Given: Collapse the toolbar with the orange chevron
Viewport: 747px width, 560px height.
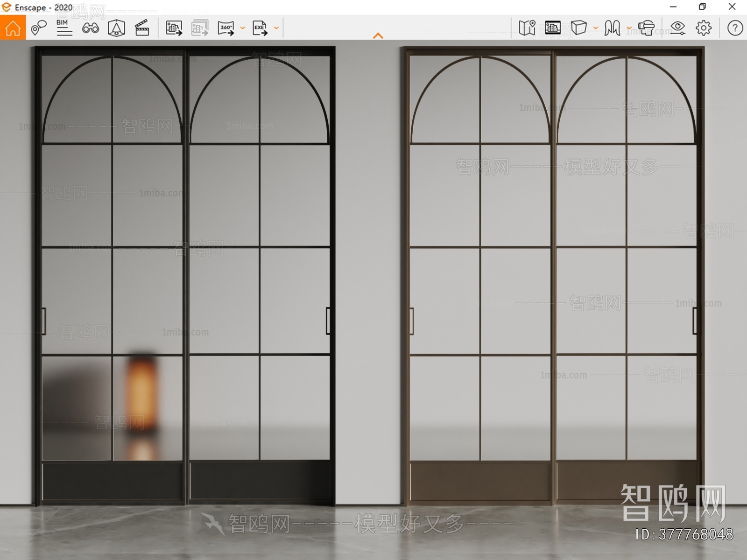Looking at the screenshot, I should point(378,35).
